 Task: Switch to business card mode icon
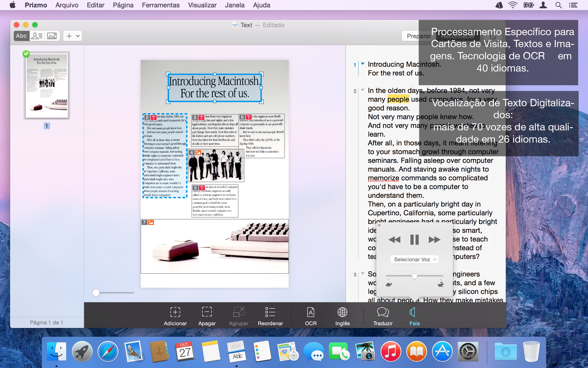(37, 36)
